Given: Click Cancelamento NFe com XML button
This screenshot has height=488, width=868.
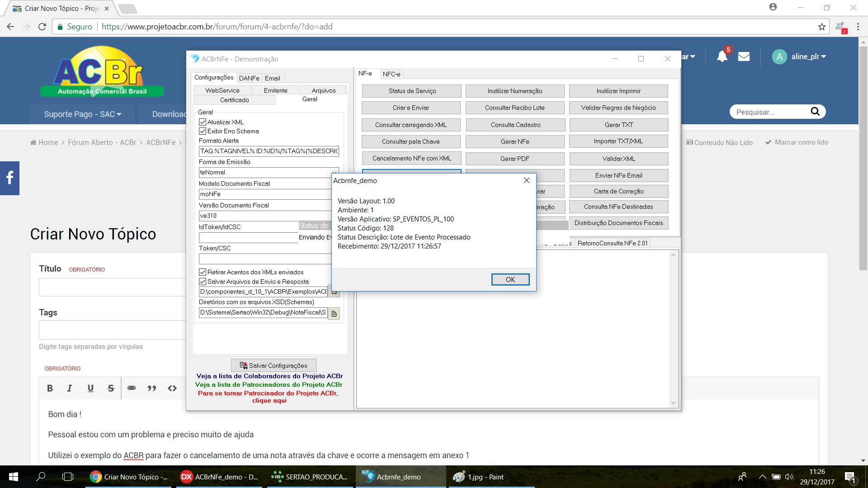Looking at the screenshot, I should [x=411, y=158].
